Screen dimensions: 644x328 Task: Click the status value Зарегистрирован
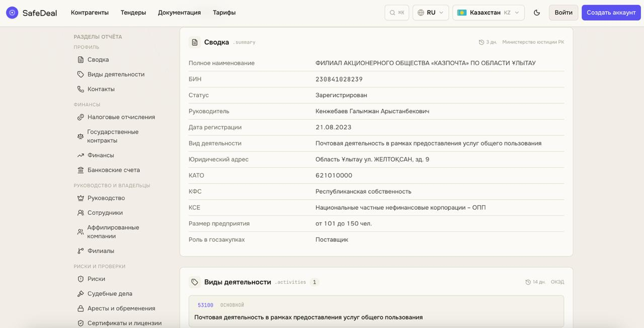pos(341,95)
